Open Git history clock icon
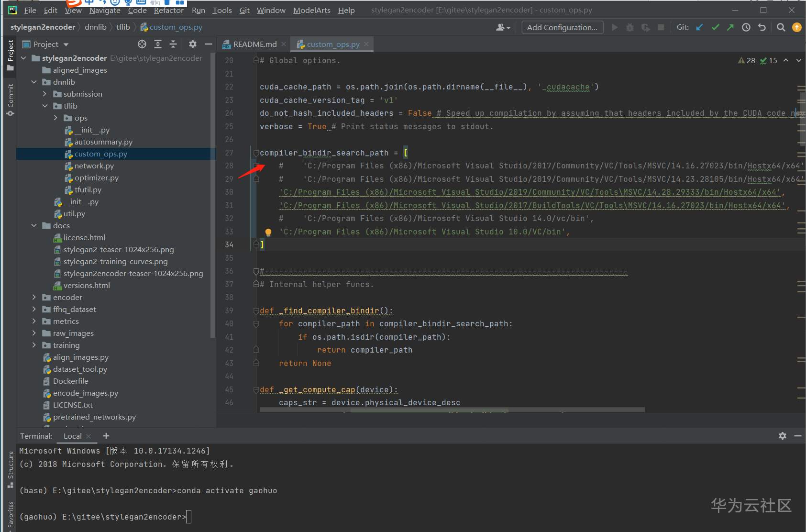Screen dimensions: 806x532 [x=746, y=27]
